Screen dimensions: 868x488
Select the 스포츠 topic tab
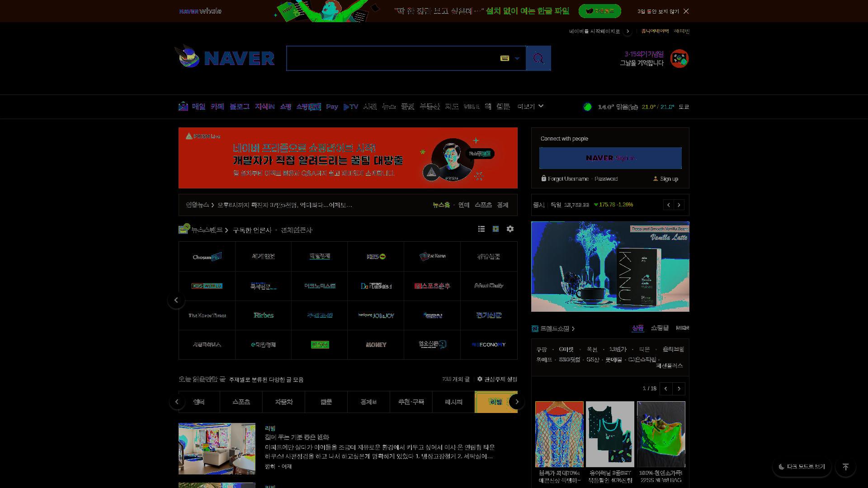click(x=241, y=402)
